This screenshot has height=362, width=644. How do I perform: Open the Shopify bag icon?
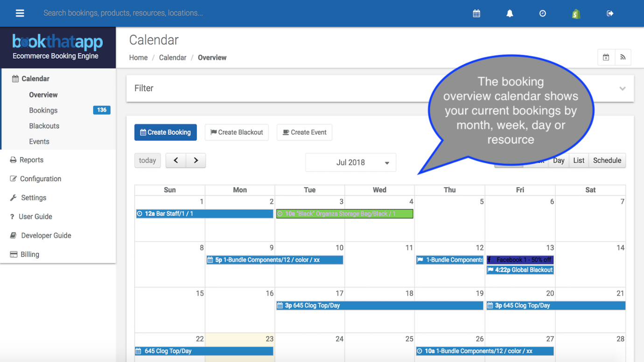coord(576,14)
